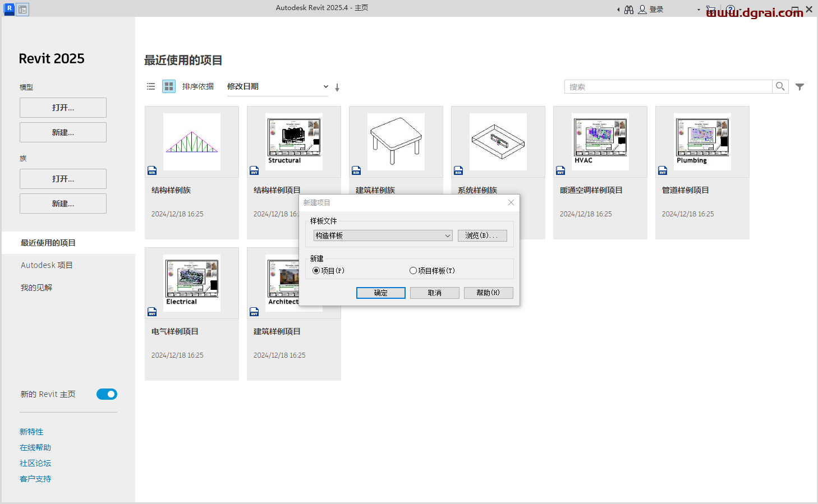Image resolution: width=818 pixels, height=504 pixels.
Task: Open the 客户支持 link
Action: point(35,479)
